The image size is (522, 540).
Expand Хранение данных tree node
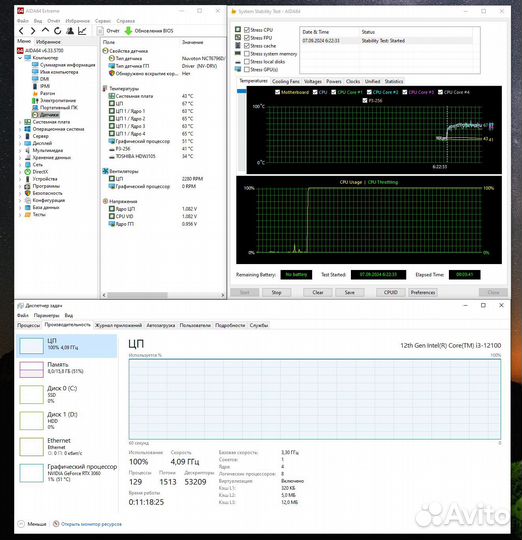[20, 158]
